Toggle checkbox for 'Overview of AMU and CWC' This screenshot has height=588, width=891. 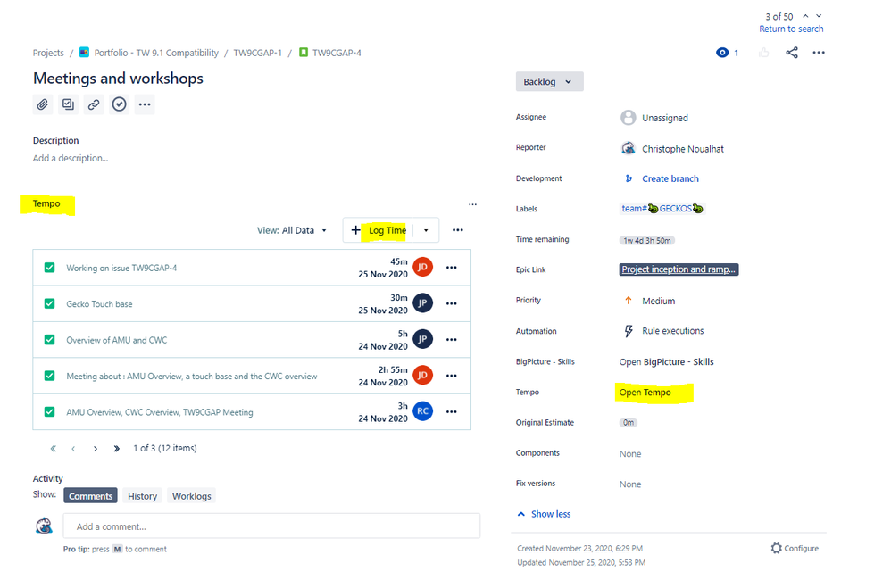tap(50, 340)
